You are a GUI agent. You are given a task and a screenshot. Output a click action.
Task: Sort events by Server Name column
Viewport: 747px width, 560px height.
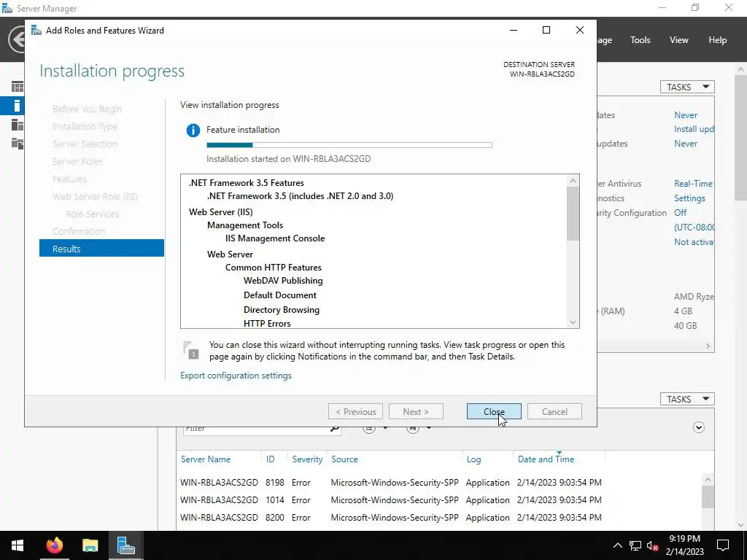coord(205,459)
